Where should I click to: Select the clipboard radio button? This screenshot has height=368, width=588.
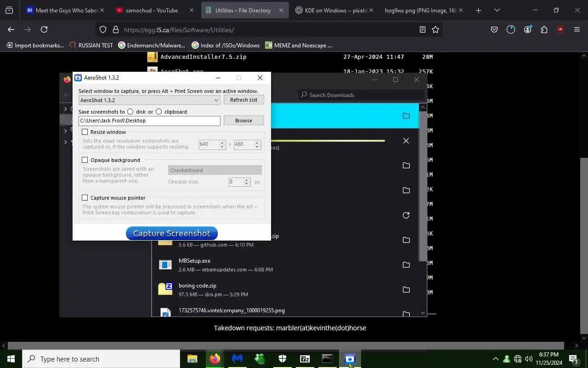click(159, 111)
